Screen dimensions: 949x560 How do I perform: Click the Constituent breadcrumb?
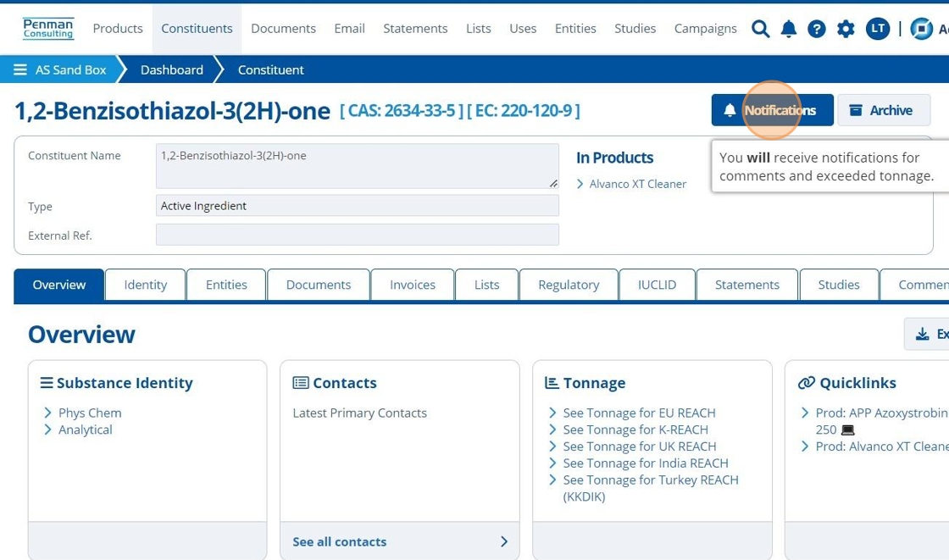[270, 69]
